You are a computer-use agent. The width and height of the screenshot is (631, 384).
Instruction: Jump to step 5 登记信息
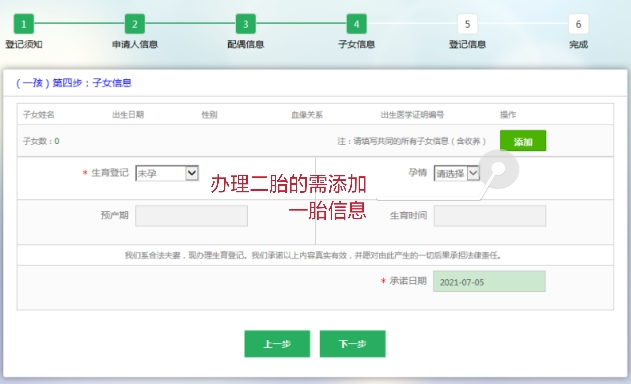point(467,24)
